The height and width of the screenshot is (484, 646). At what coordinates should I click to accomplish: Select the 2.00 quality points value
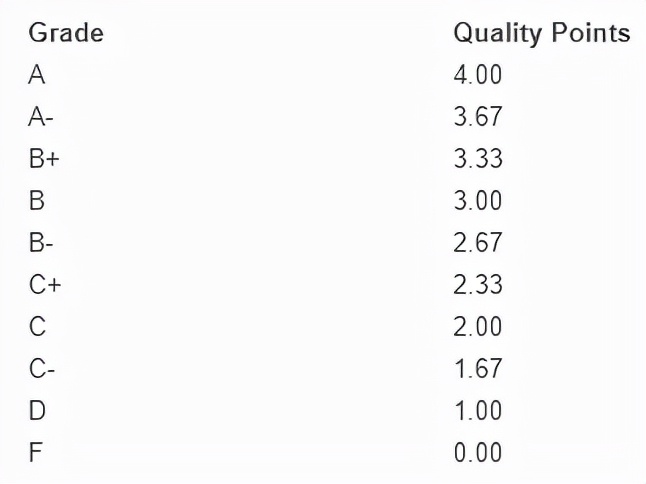(477, 327)
